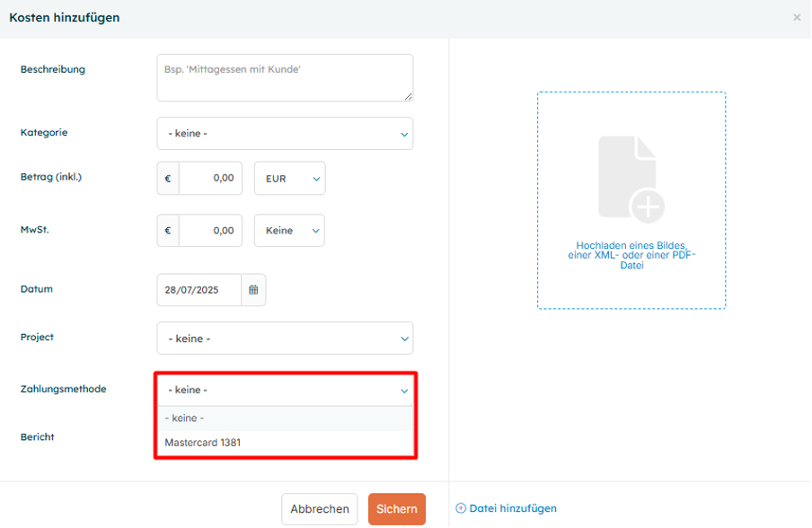Click the euro symbol in MwSt. field
Viewport: 812px width, 528px height.
pos(168,231)
